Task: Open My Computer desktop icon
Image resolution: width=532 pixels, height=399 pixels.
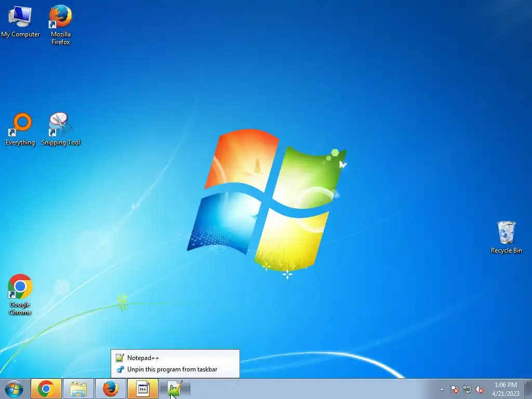Action: pos(20,21)
